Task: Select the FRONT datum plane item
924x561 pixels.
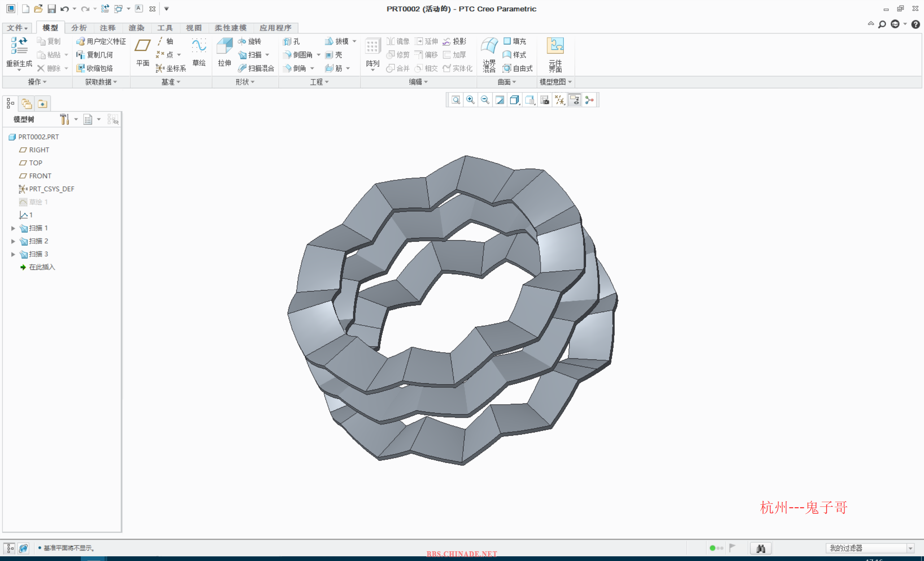Action: coord(35,176)
